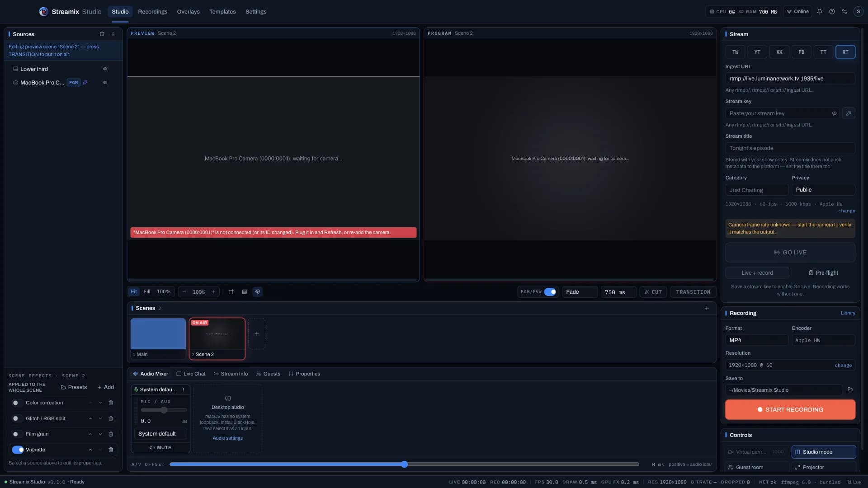The image size is (868, 488).
Task: Toggle Lower third source visibility
Action: click(105, 69)
